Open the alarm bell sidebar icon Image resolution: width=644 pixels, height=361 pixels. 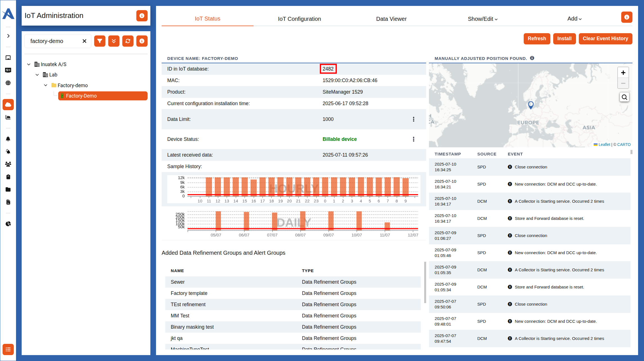(8, 139)
